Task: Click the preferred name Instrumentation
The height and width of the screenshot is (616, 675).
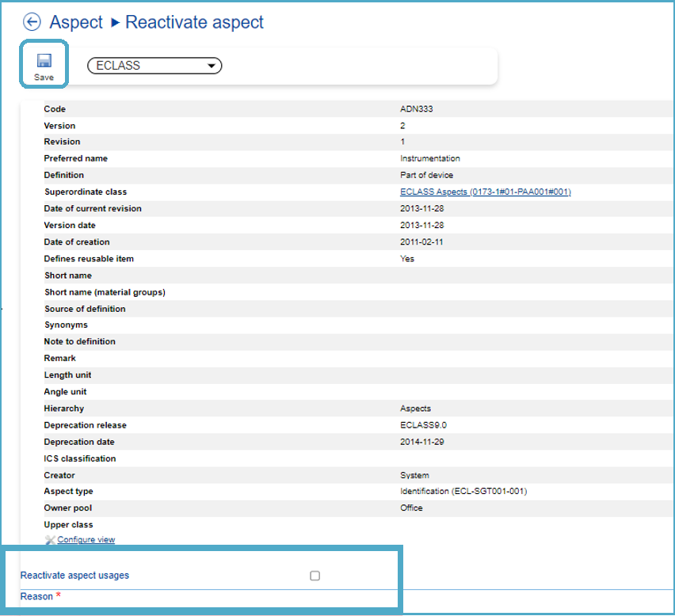Action: click(x=429, y=158)
